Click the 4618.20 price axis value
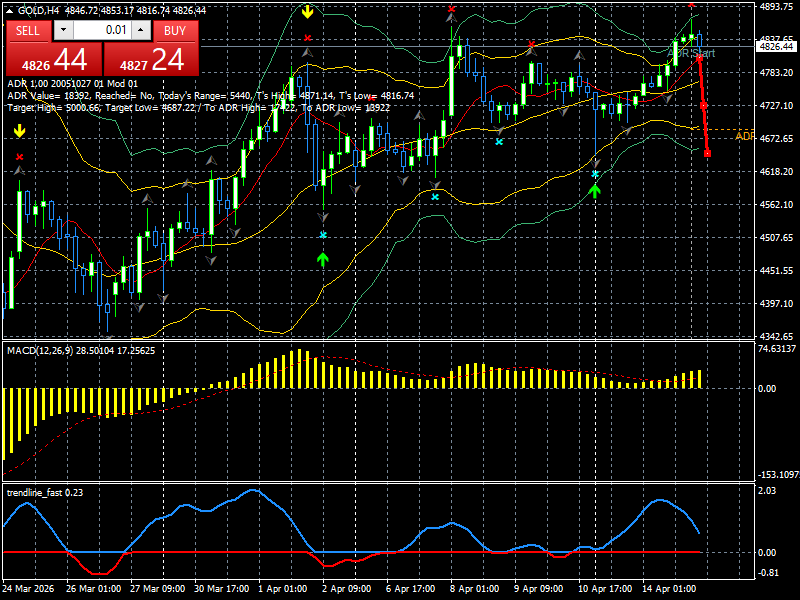Screen dimensions: 800x600 tap(776, 171)
